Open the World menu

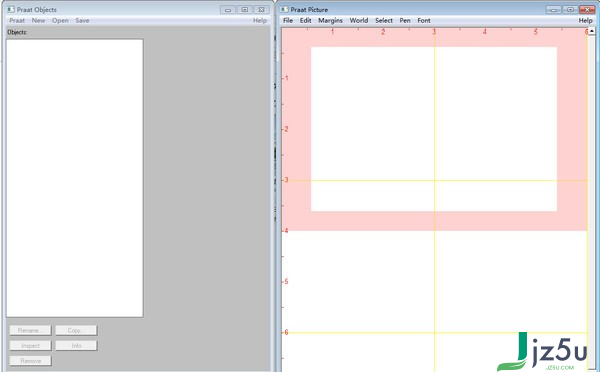click(359, 21)
